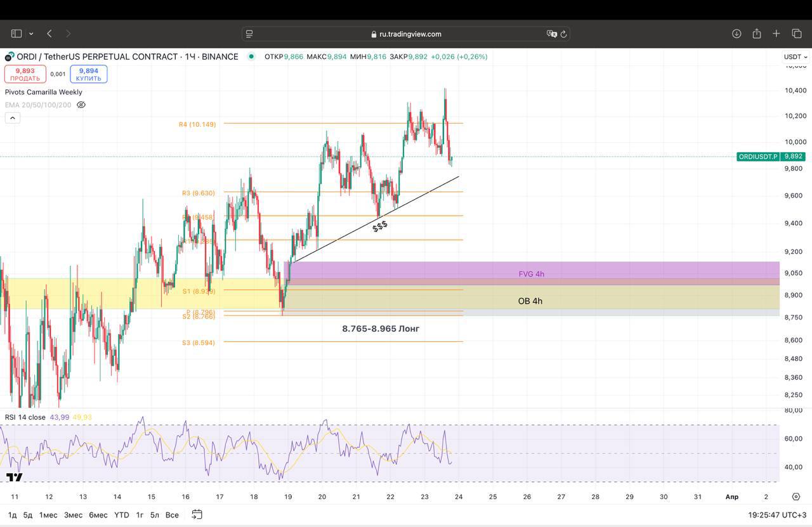The width and height of the screenshot is (812, 527).
Task: Open Safari downloads
Action: 737,34
